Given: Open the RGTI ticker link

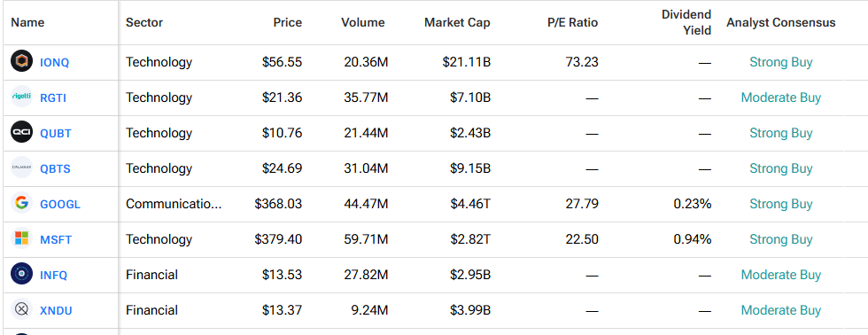Looking at the screenshot, I should coord(53,98).
